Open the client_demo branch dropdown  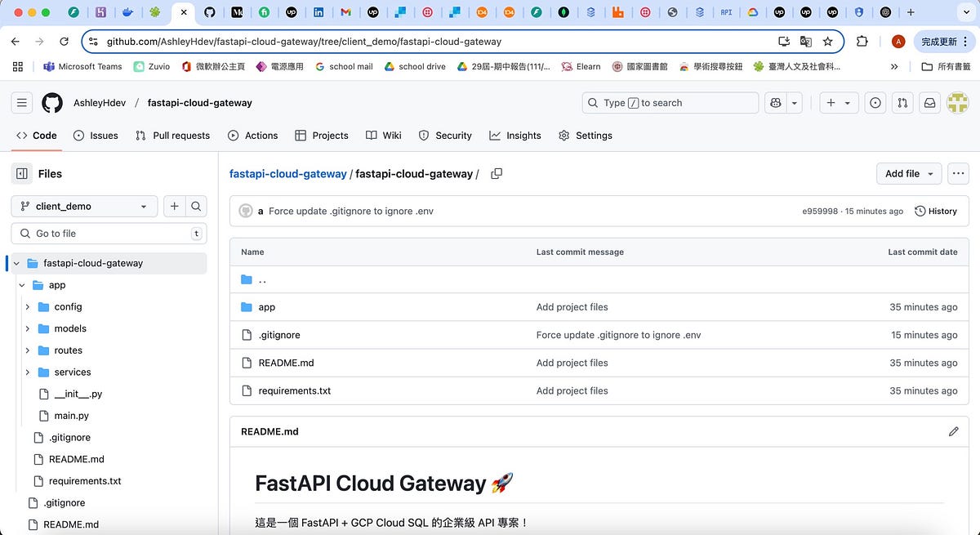(84, 207)
